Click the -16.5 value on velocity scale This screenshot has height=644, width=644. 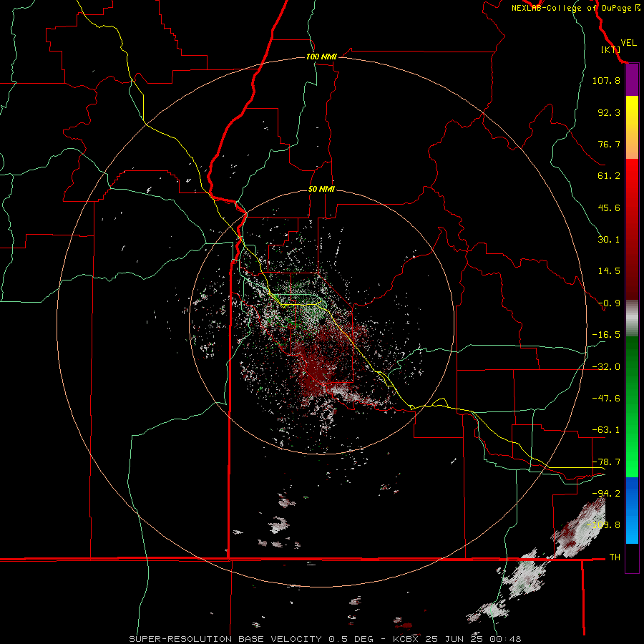[x=606, y=335]
